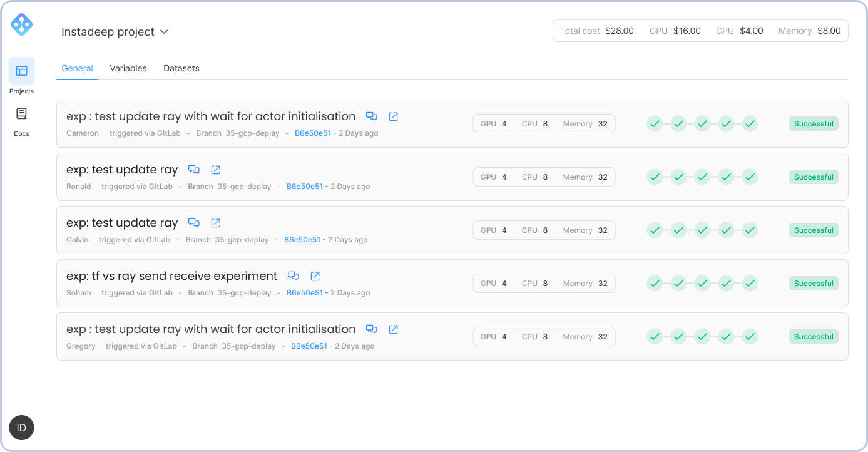Click GPU 4 resource in Cameron's row
868x452 pixels.
tap(493, 124)
